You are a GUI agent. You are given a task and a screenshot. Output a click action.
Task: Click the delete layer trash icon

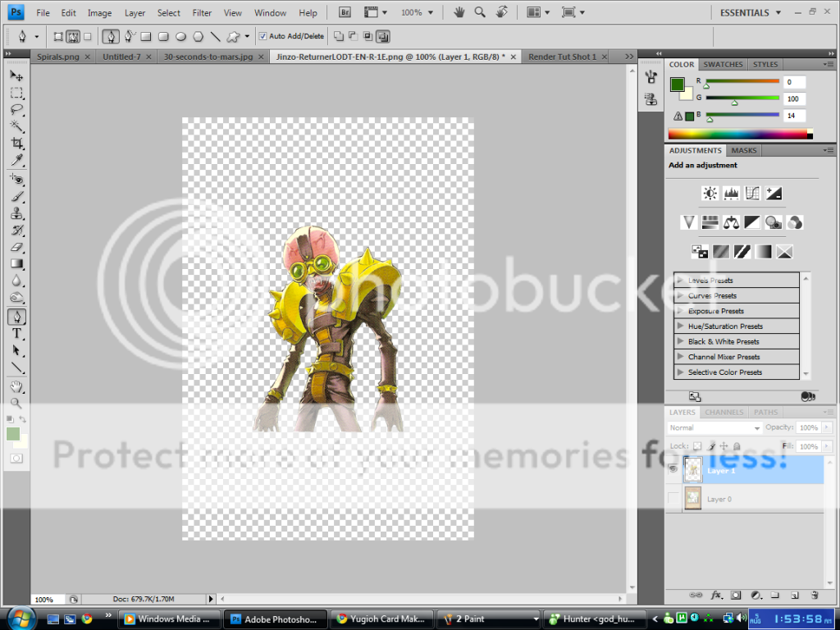814,594
